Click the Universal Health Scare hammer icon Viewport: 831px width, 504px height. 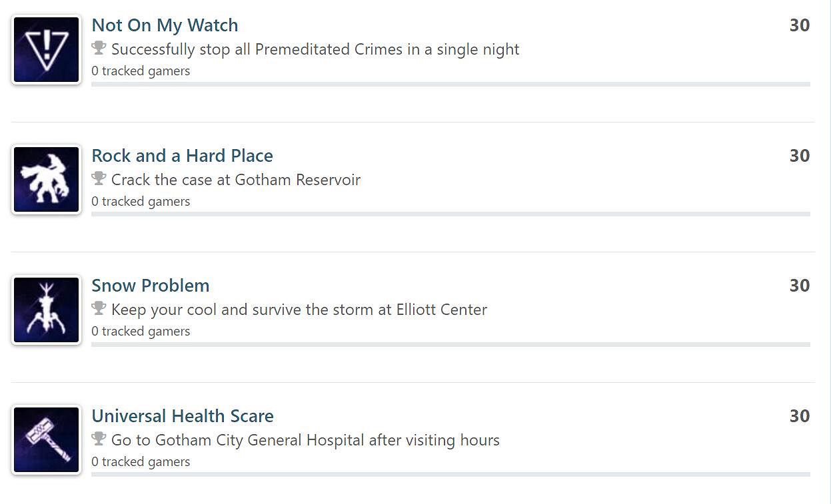pyautogui.click(x=46, y=440)
